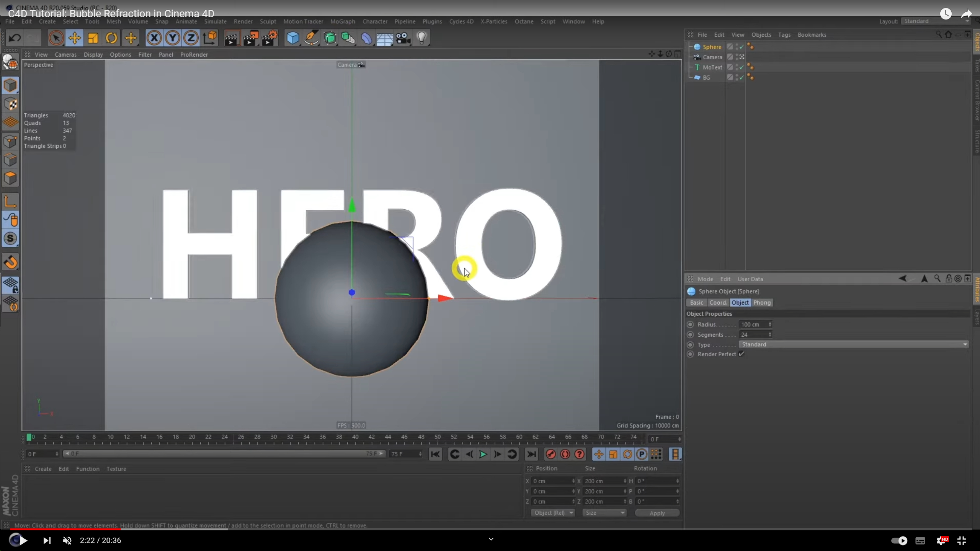Activate the Rotate tool
This screenshot has width=980, height=551.
[x=111, y=38]
